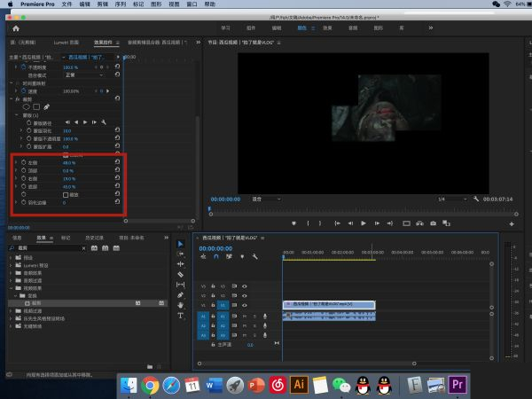Switch to the Effect Controls tab

coord(103,43)
